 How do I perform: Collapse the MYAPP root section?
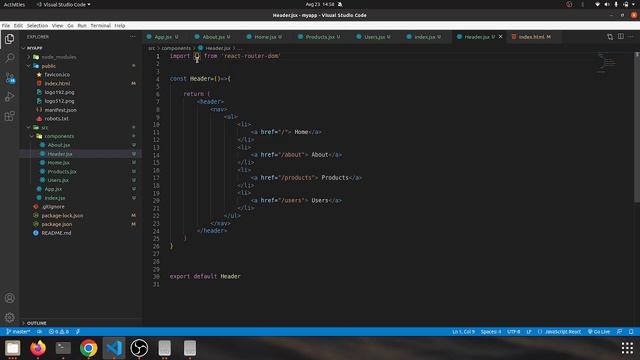34,48
